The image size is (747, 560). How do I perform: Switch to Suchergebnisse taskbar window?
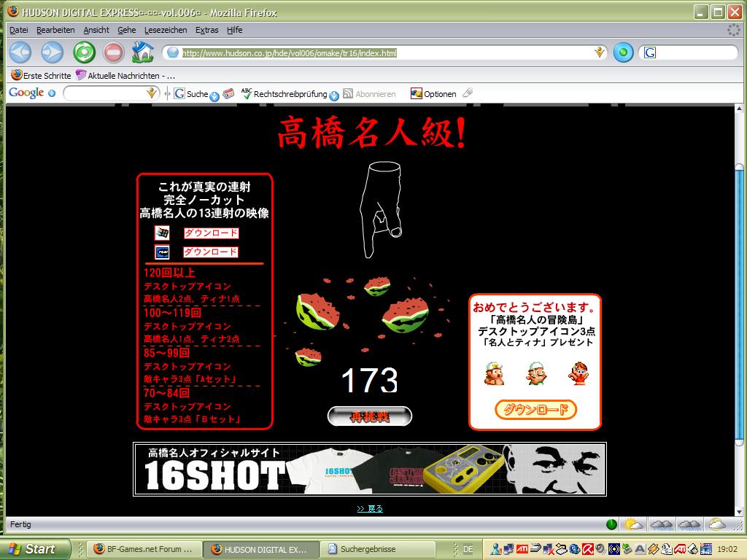(x=379, y=549)
